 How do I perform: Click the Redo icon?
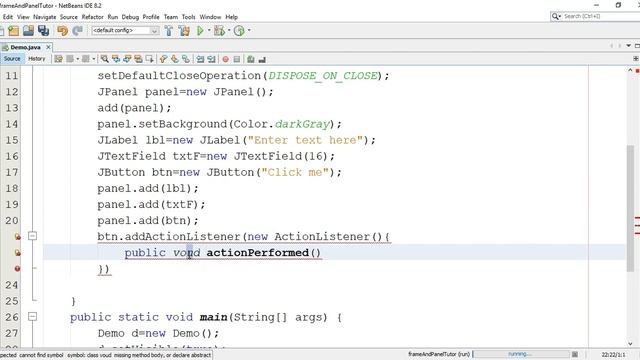pos(77,31)
